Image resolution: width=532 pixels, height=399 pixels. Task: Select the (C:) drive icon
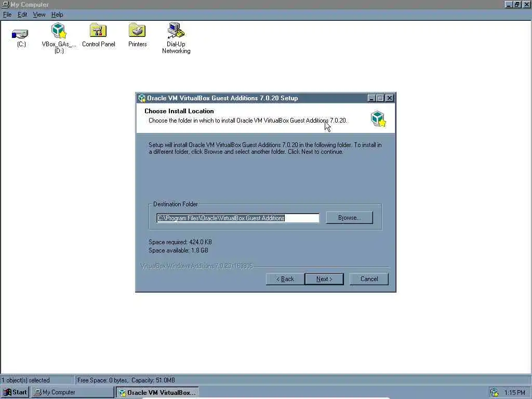click(x=20, y=34)
